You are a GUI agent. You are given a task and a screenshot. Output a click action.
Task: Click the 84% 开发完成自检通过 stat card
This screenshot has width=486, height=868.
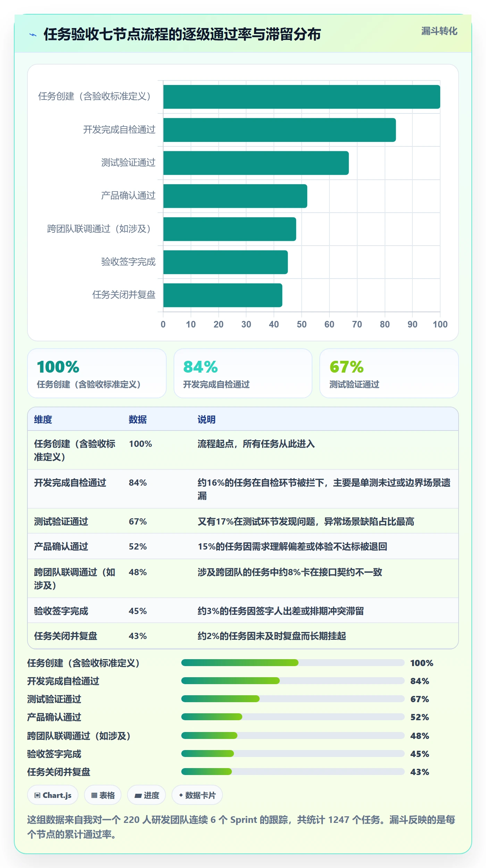(243, 373)
